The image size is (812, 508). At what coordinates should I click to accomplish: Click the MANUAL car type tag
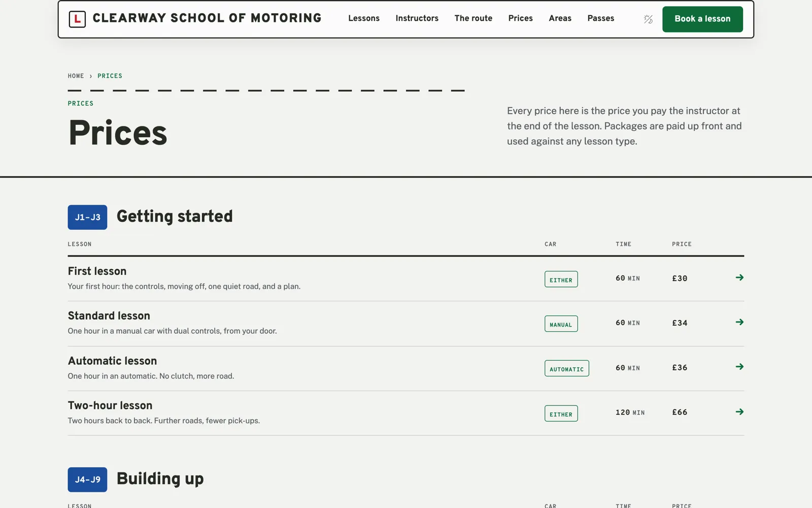pyautogui.click(x=561, y=324)
